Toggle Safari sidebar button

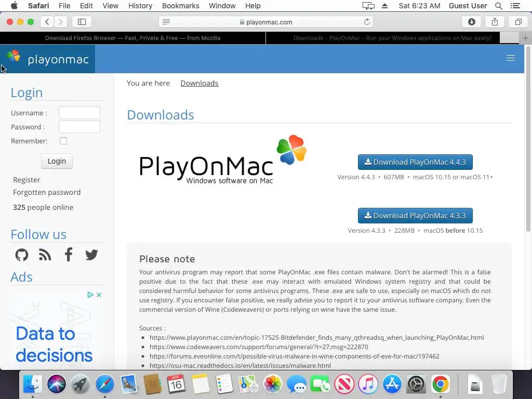tap(82, 22)
